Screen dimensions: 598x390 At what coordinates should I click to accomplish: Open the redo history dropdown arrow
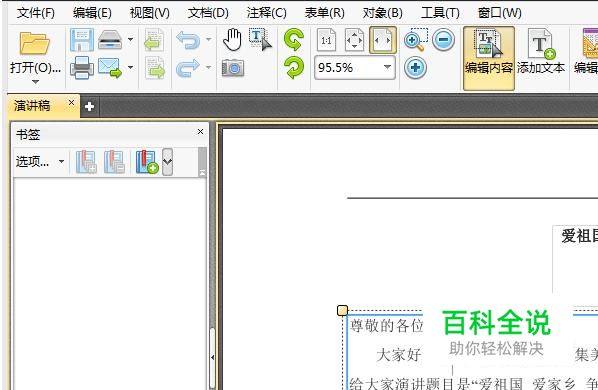[208, 67]
